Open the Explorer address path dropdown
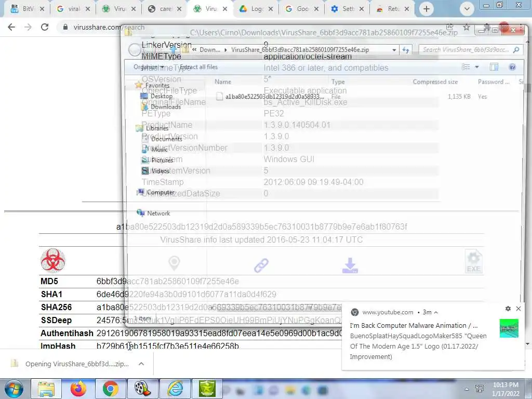 pos(394,50)
